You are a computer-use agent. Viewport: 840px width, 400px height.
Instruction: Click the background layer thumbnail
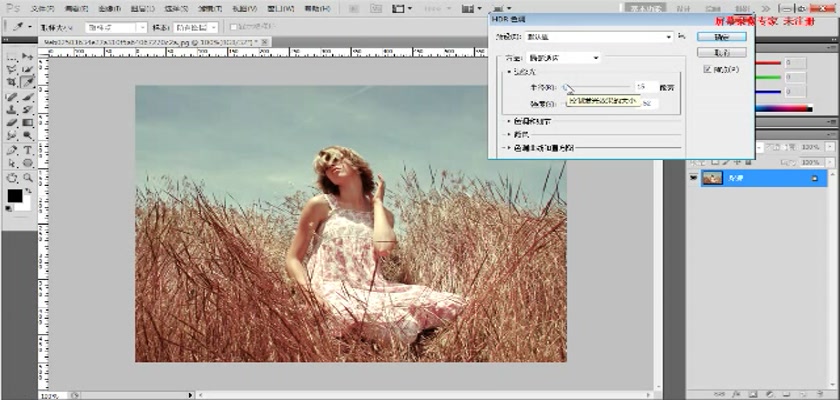(x=712, y=178)
